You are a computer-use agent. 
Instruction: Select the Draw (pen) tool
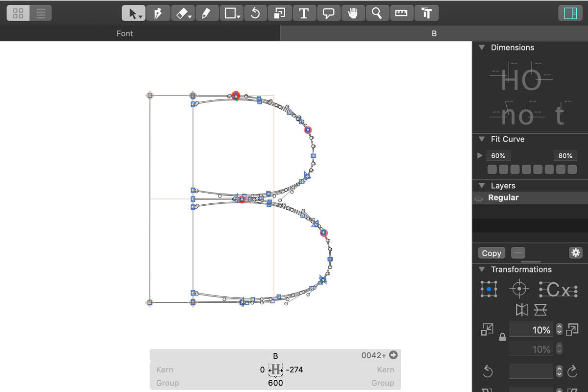(158, 13)
